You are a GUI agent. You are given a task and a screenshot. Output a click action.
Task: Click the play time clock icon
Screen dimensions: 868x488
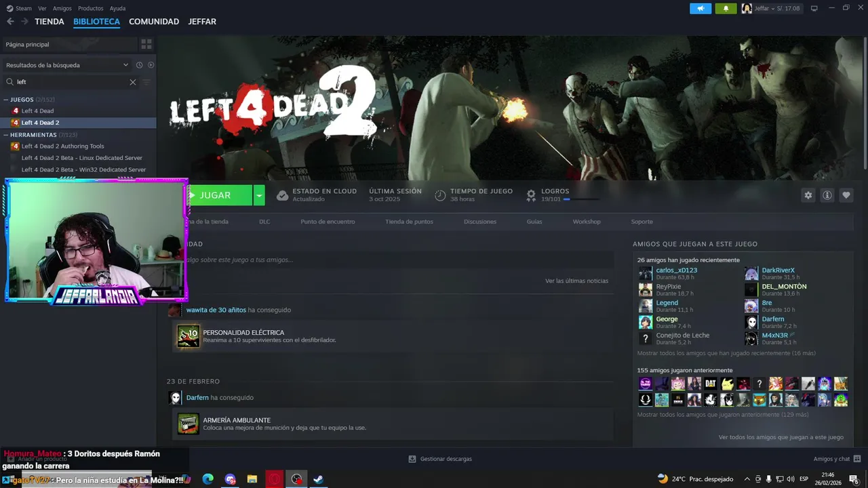(x=440, y=195)
